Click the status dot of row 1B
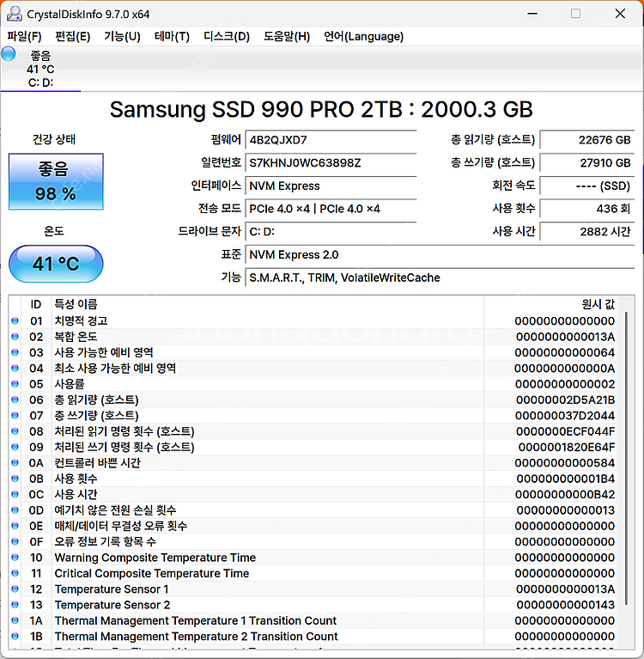Image resolution: width=644 pixels, height=659 pixels. 15,637
